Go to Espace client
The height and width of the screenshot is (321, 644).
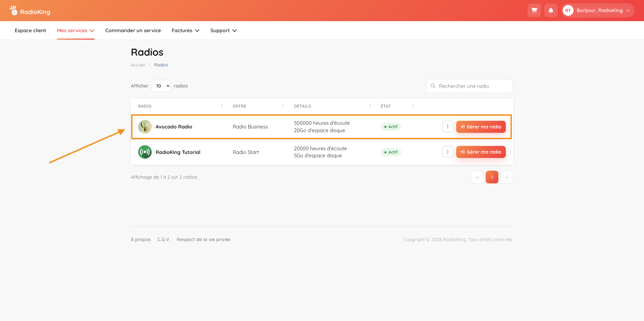[x=31, y=31]
